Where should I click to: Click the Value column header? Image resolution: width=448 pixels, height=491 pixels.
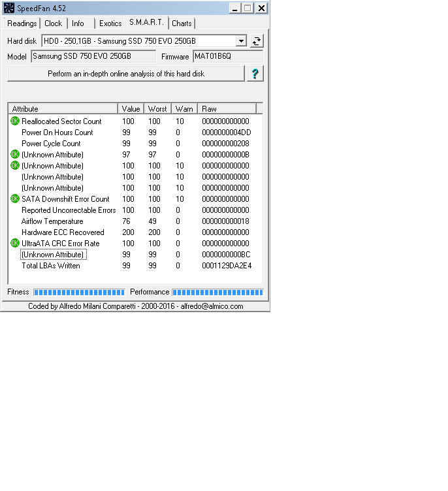[x=131, y=108]
